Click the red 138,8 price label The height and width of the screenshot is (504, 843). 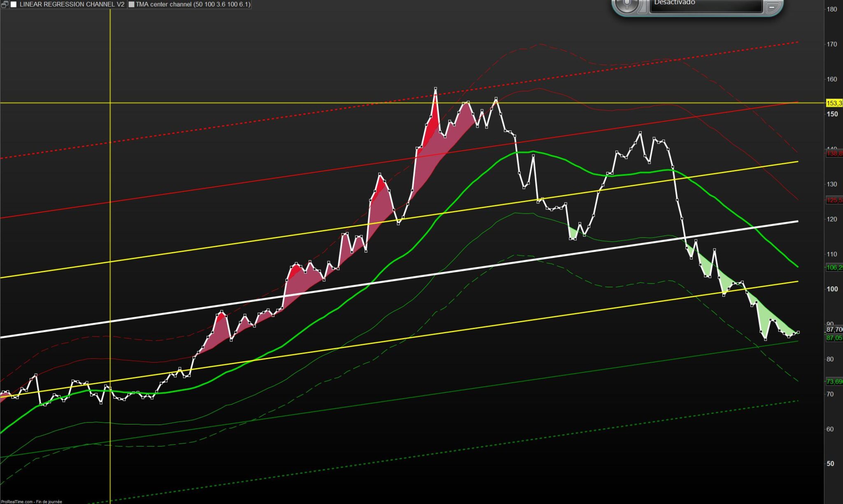(x=834, y=153)
